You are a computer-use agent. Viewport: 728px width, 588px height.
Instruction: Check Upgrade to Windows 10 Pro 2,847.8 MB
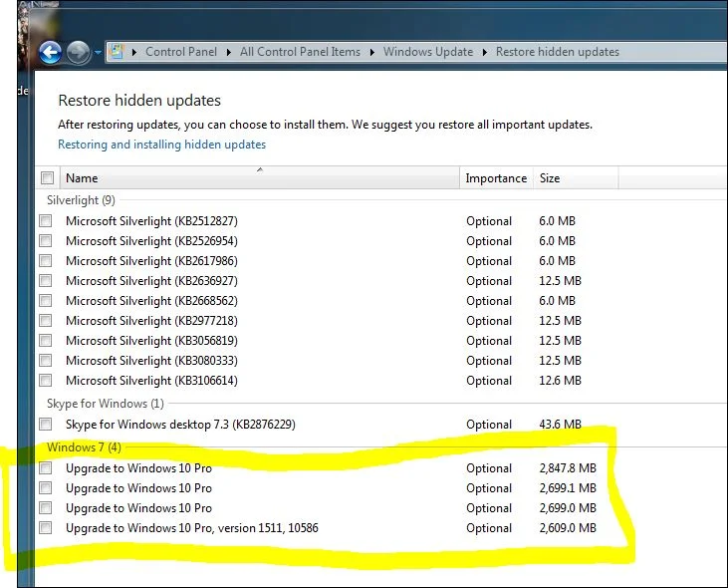(x=46, y=467)
